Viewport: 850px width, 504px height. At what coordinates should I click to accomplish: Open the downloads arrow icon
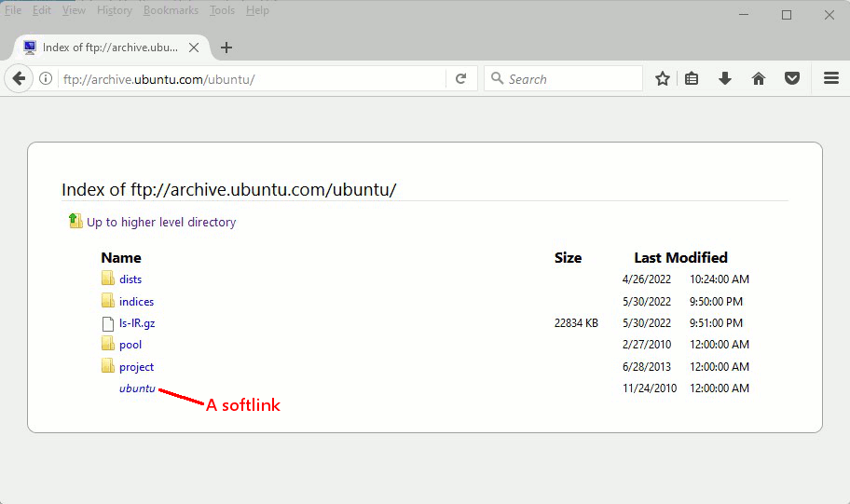[725, 78]
